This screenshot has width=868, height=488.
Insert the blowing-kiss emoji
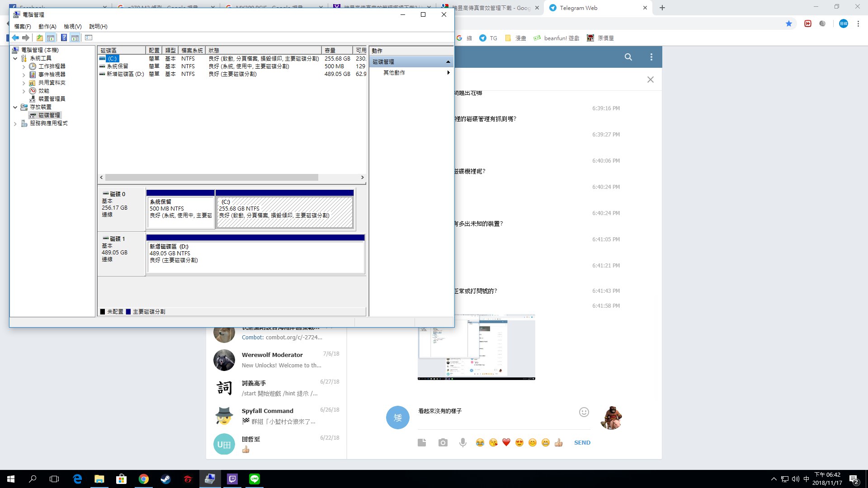[493, 443]
